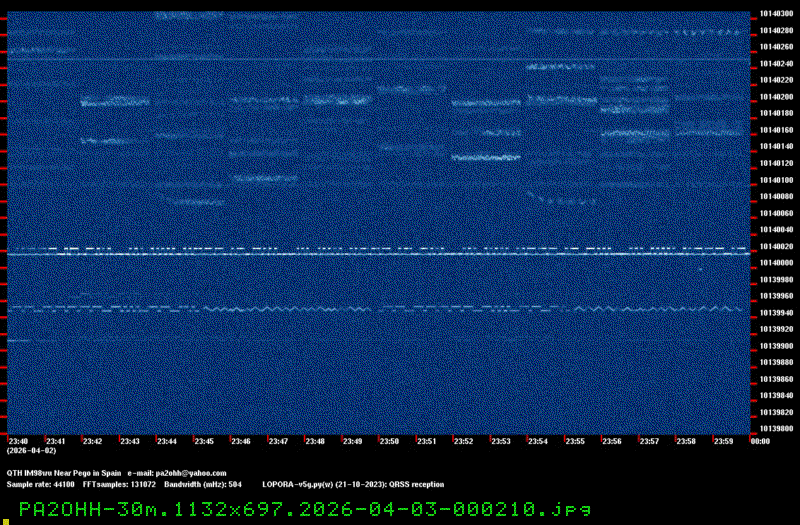Click the 23:56 time label
Viewport: 800px width, 525px height.
pos(612,441)
